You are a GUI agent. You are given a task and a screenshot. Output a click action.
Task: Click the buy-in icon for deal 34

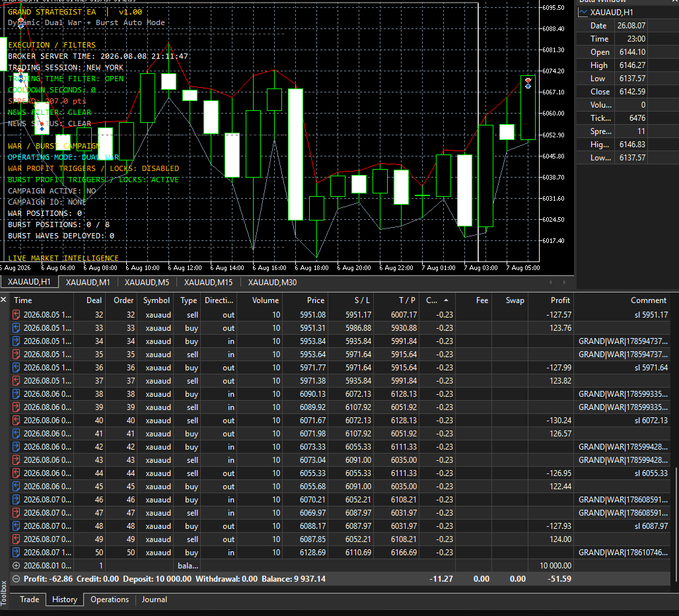16,341
